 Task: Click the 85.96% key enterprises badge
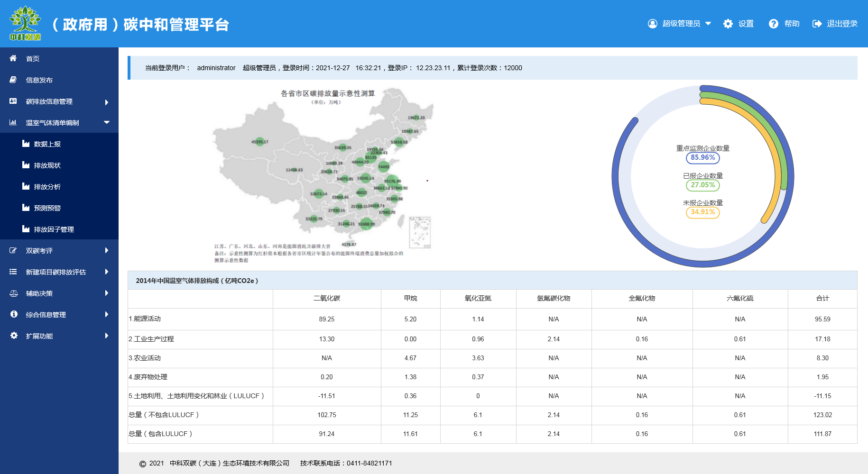(x=702, y=158)
